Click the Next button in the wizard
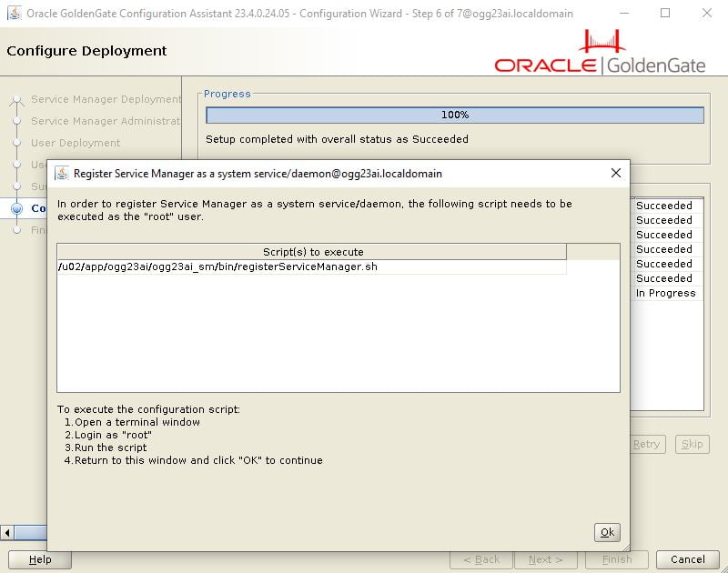 tap(545, 559)
